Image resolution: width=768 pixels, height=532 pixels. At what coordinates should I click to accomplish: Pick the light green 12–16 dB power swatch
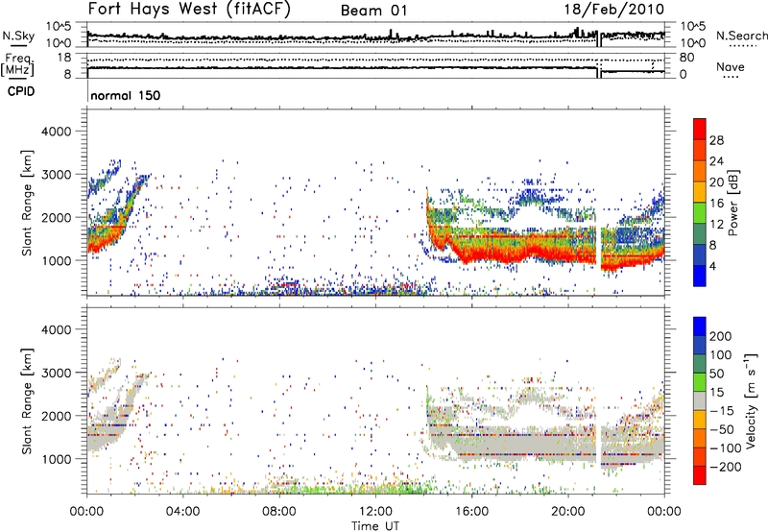tap(700, 212)
